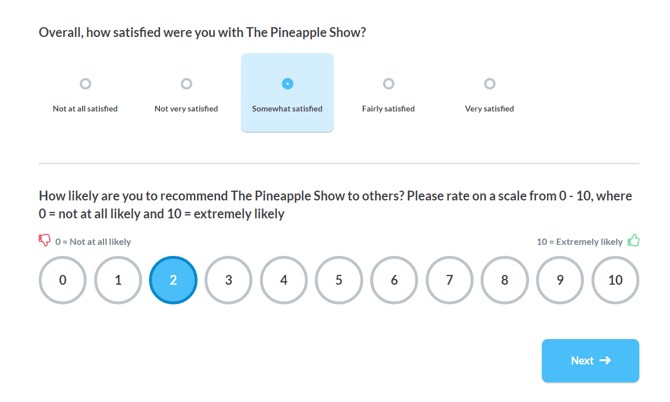Rate recommendation likelihood as 0
This screenshot has width=670, height=402.
[63, 280]
